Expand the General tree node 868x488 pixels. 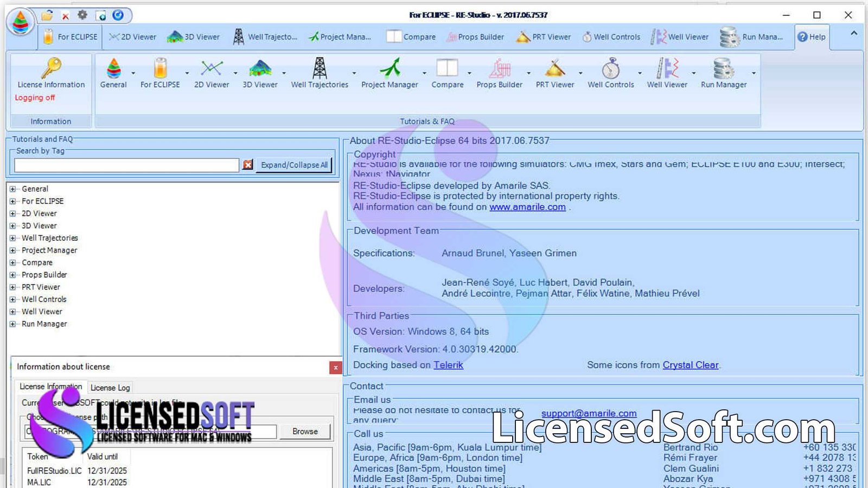[12, 189]
